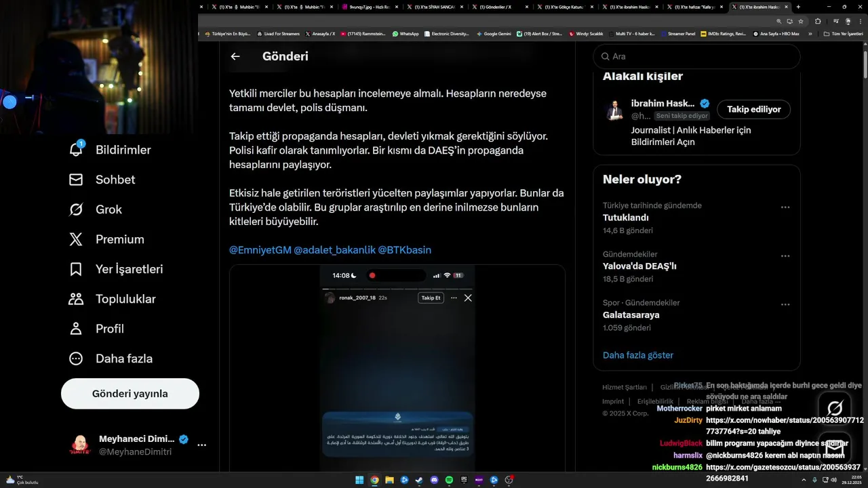Viewport: 868px width, 488px height.
Task: Click the Grok floating button
Action: [834, 408]
